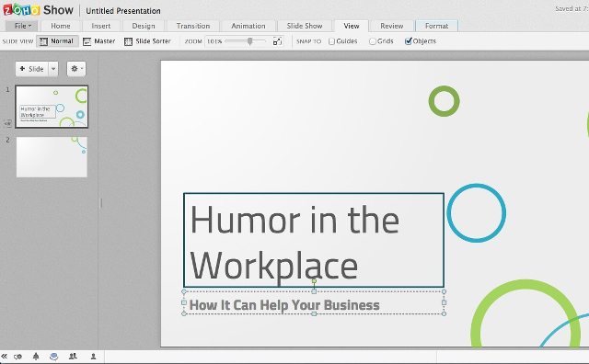Collapse the bottom bar with double chevron
Image resolution: width=589 pixels, height=364 pixels.
pos(4,356)
